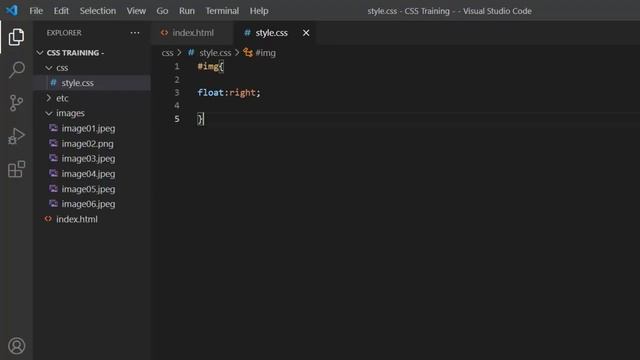Click the chevron after css in breadcrumb

pos(179,53)
